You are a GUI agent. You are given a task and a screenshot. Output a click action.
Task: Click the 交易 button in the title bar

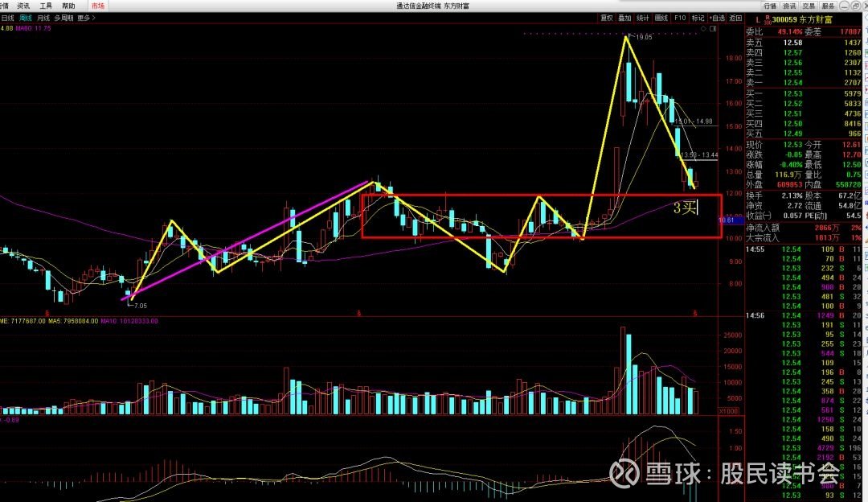coord(809,6)
